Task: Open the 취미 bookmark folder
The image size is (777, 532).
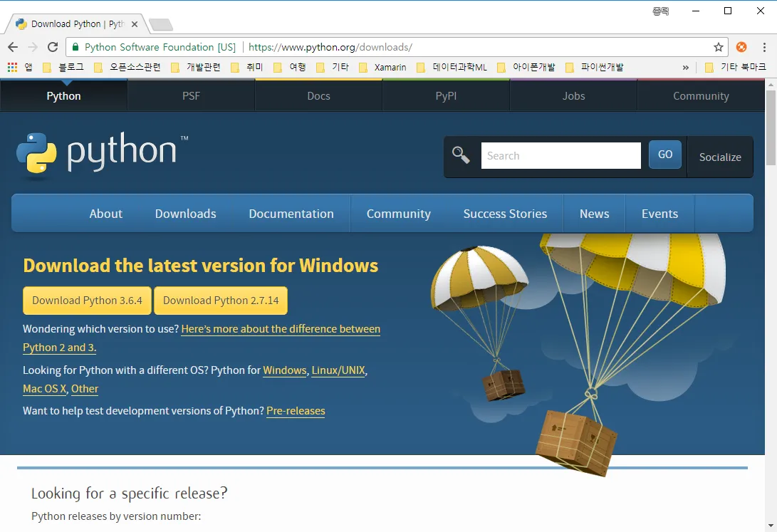Action: (247, 67)
